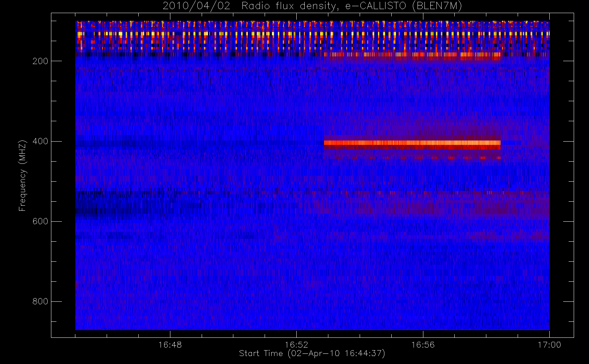
Task: Click the 200 frequency tick label
Action: (x=40, y=61)
